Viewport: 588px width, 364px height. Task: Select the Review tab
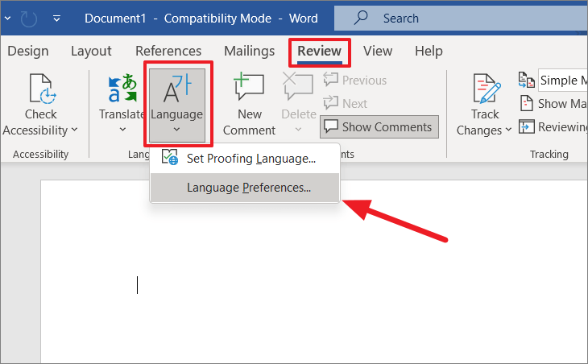(320, 52)
